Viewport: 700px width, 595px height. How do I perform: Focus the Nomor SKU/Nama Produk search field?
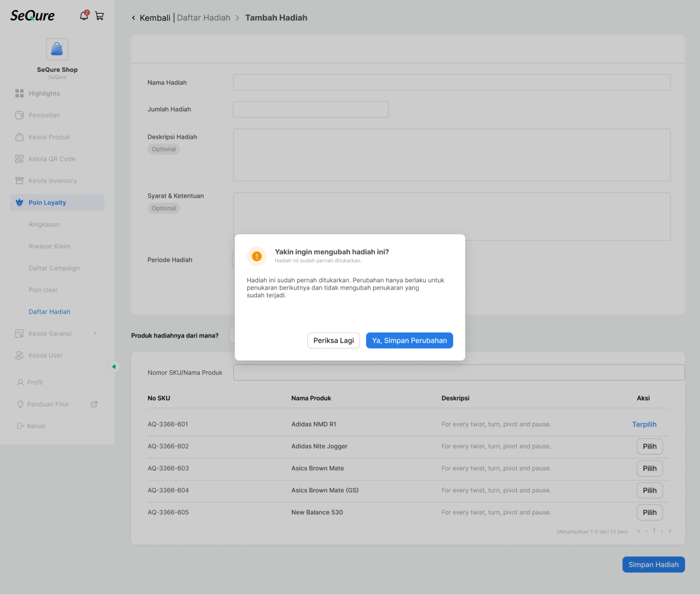[x=459, y=373]
